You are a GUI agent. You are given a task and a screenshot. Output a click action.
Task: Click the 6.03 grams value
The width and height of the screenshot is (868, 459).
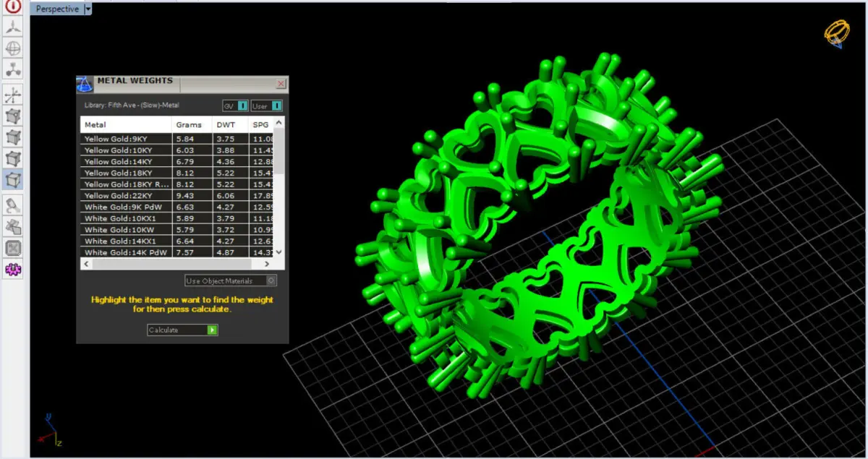(185, 150)
